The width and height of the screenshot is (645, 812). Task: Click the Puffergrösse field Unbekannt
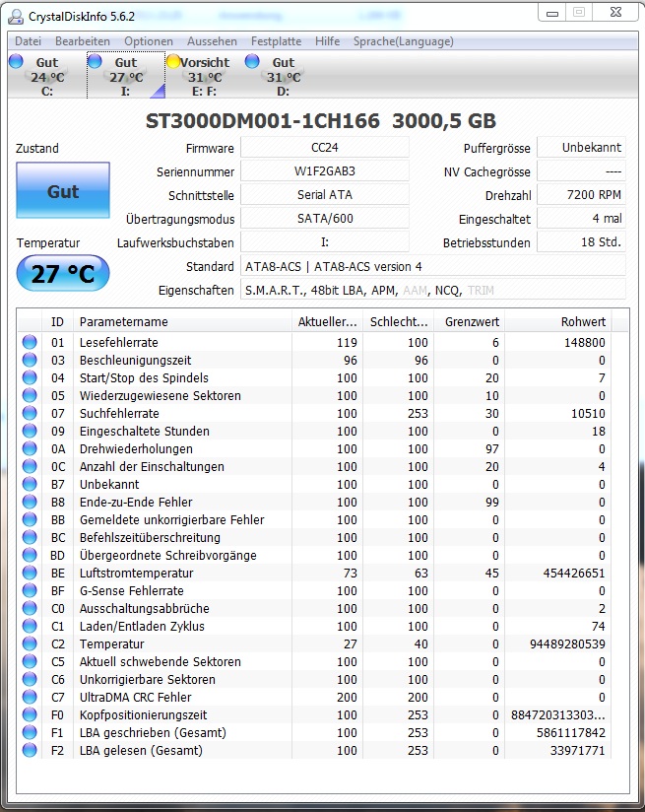coord(581,148)
